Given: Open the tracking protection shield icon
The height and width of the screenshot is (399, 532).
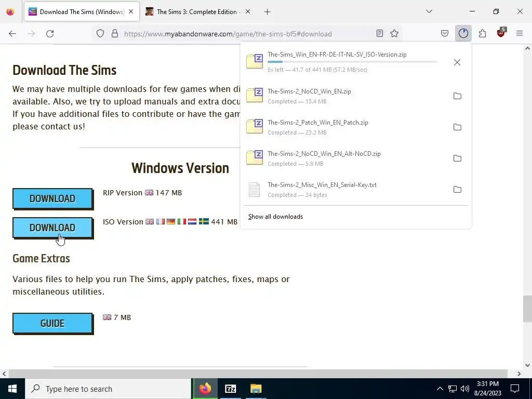Looking at the screenshot, I should tap(100, 34).
